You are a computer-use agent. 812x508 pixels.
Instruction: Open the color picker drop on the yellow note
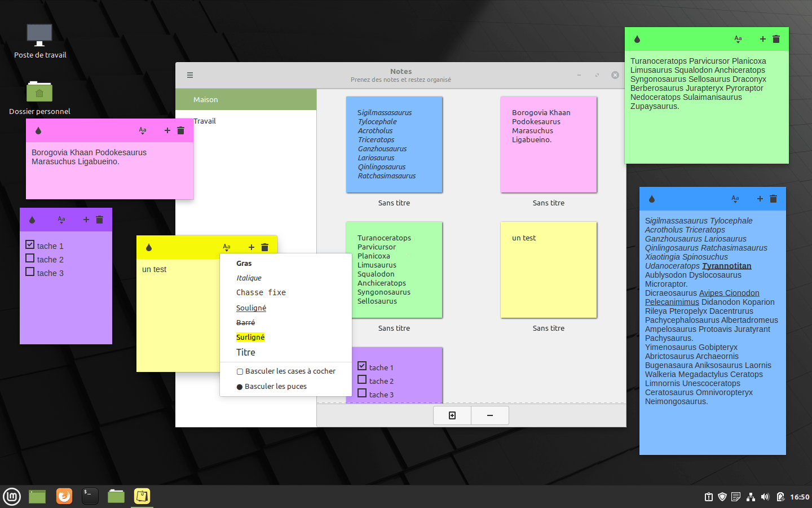pos(149,247)
